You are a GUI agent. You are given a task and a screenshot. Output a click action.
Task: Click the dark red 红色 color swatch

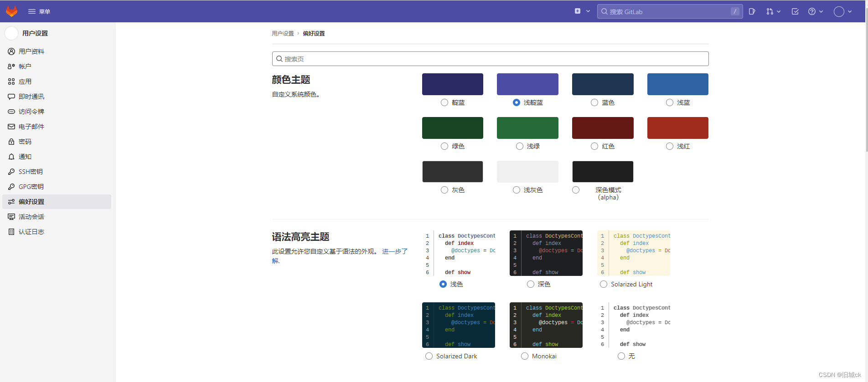603,128
